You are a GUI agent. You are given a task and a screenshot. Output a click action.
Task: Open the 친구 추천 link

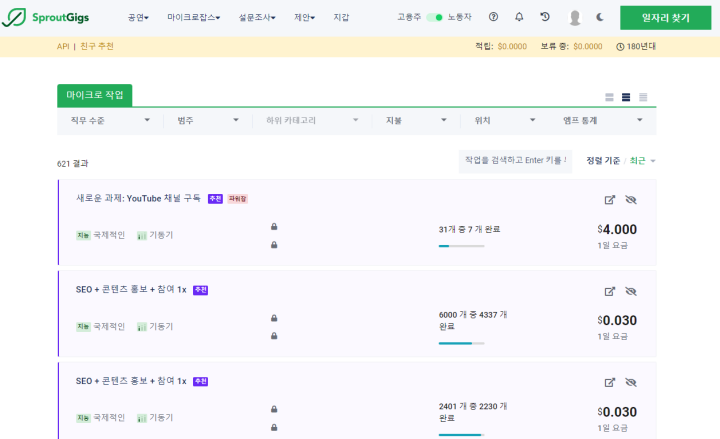[x=97, y=46]
